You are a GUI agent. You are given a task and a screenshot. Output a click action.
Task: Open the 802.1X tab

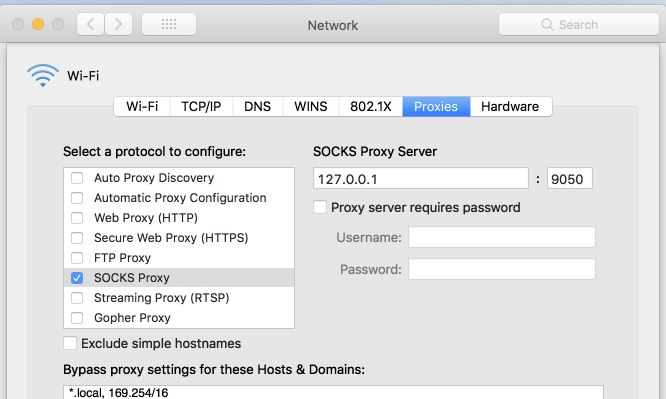pyautogui.click(x=370, y=106)
